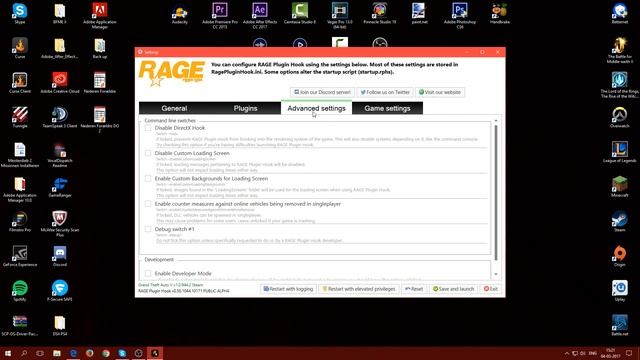Tick the Disable Custom Loading Screen checkbox
This screenshot has width=640, height=360.
click(148, 153)
